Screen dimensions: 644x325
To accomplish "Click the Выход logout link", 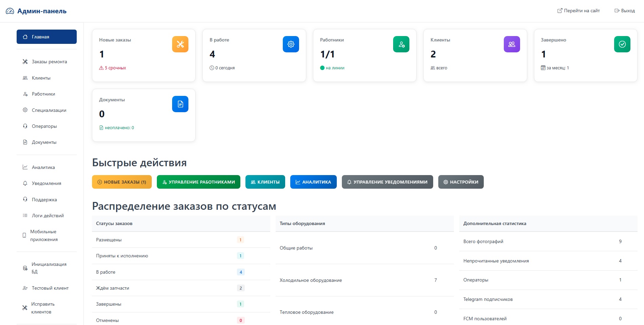I will (x=625, y=11).
